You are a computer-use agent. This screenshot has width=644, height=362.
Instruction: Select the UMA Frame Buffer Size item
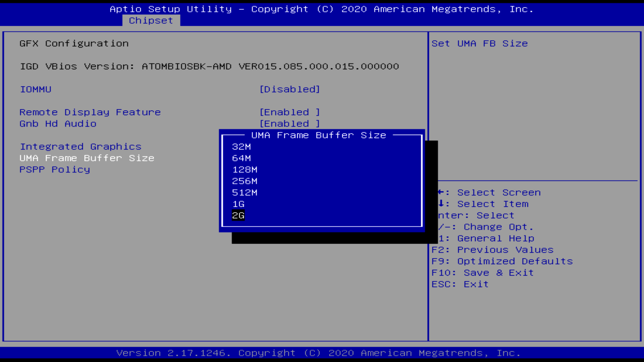pos(87,158)
